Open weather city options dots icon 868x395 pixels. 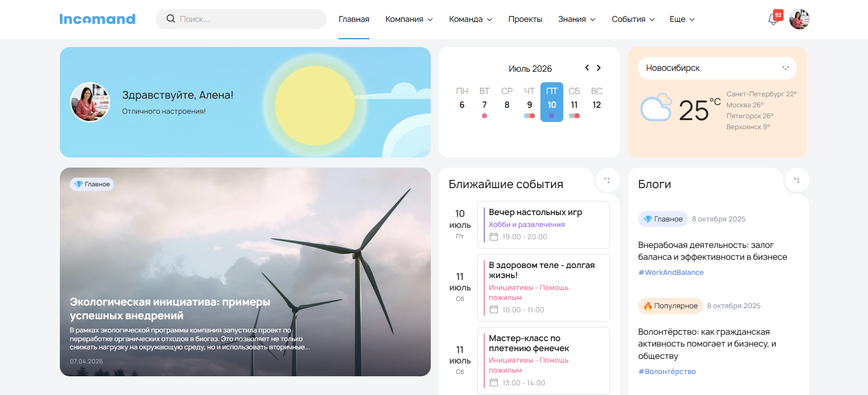click(x=785, y=68)
